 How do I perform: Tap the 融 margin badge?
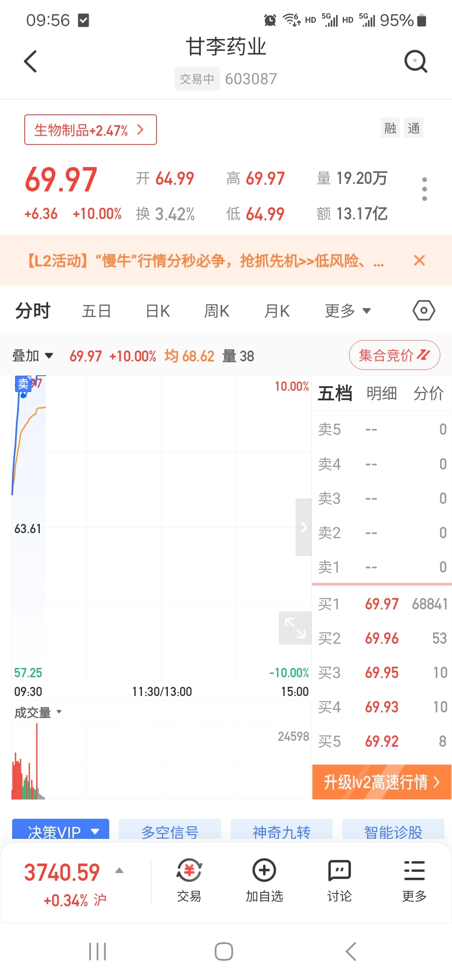pyautogui.click(x=390, y=128)
